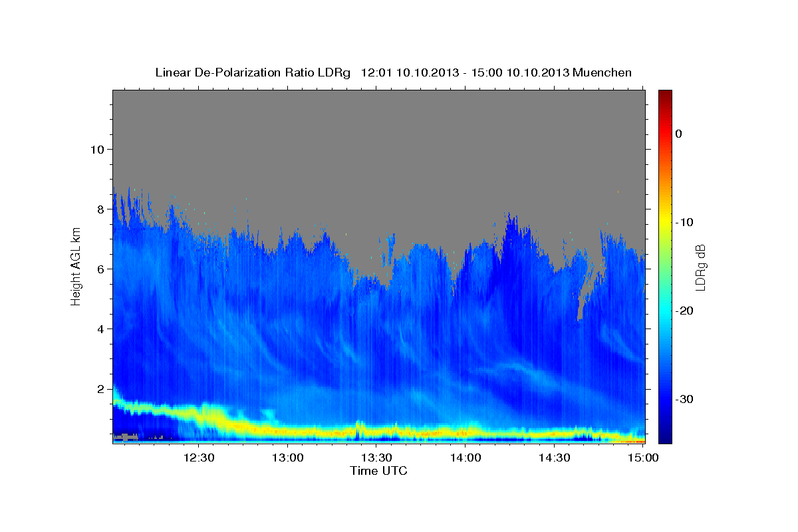Select the 13:30 time tick label
Screen dimensions: 798x532
point(376,458)
